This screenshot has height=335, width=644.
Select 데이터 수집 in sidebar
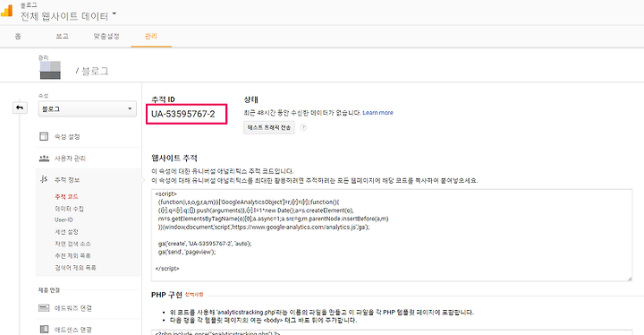tap(69, 209)
